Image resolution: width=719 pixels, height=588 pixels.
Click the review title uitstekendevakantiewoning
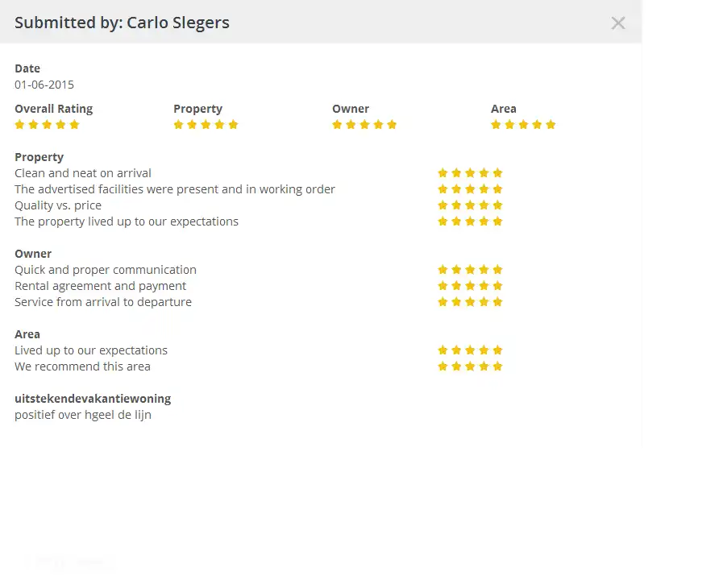tap(93, 399)
